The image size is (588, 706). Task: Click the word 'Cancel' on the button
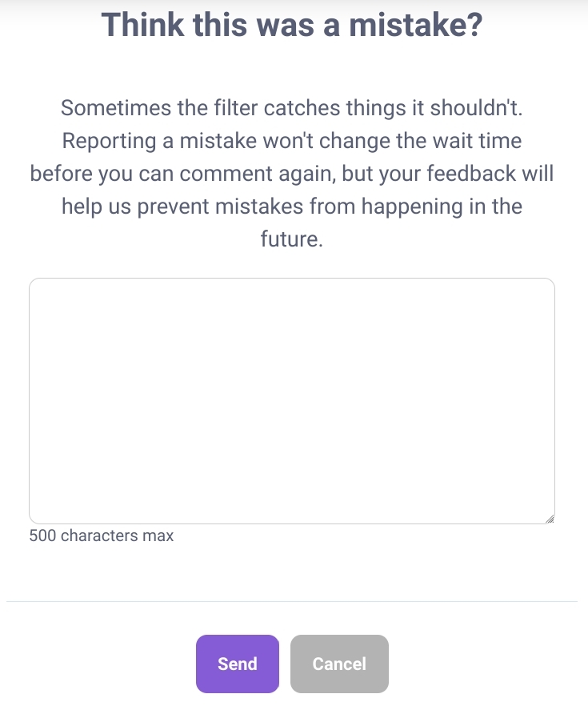339,664
